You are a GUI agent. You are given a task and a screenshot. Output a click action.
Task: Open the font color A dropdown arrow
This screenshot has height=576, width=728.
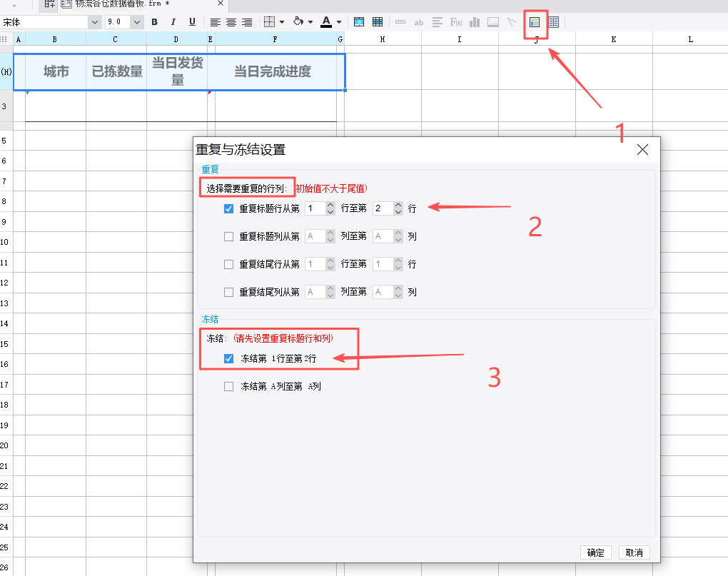pyautogui.click(x=339, y=22)
